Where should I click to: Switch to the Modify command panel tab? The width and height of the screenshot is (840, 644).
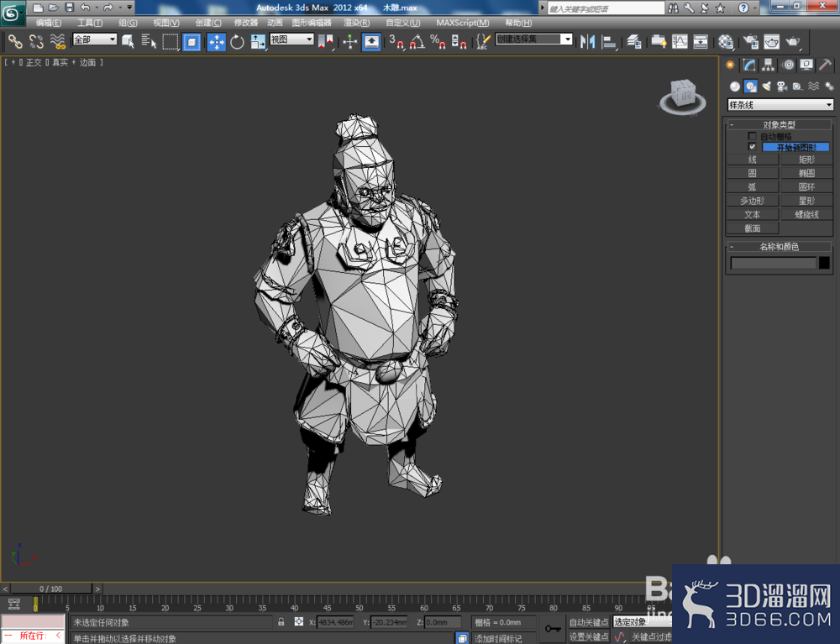[749, 65]
